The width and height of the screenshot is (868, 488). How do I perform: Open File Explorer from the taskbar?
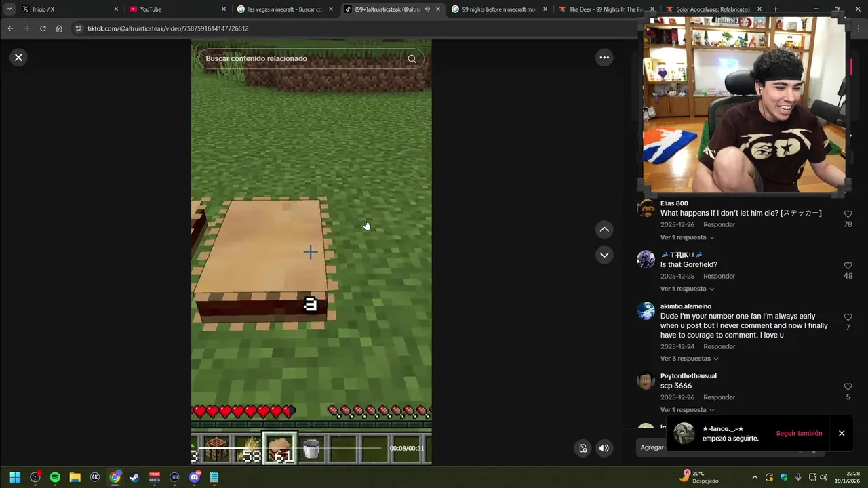click(x=75, y=477)
